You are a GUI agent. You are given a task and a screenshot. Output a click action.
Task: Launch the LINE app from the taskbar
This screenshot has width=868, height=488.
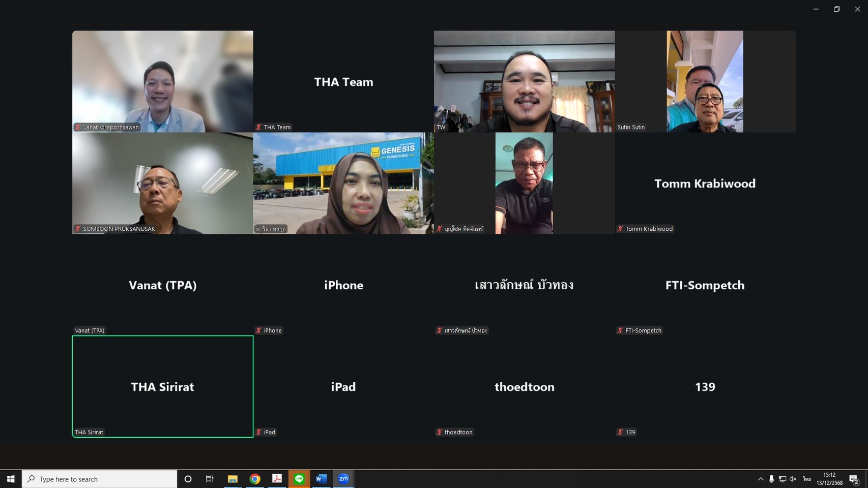coord(299,479)
